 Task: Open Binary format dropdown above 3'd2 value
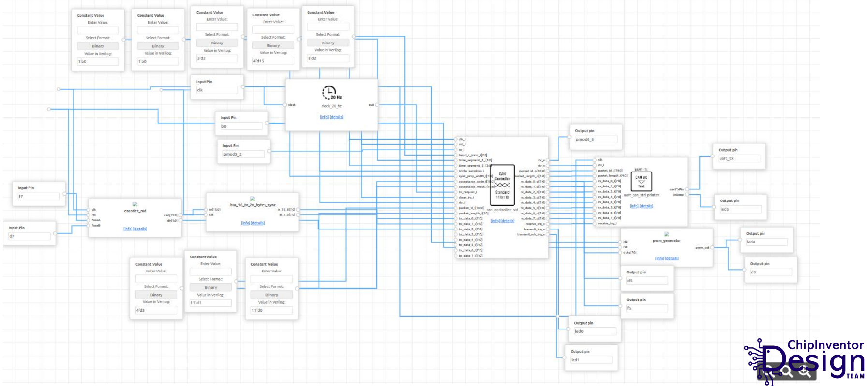pos(217,43)
